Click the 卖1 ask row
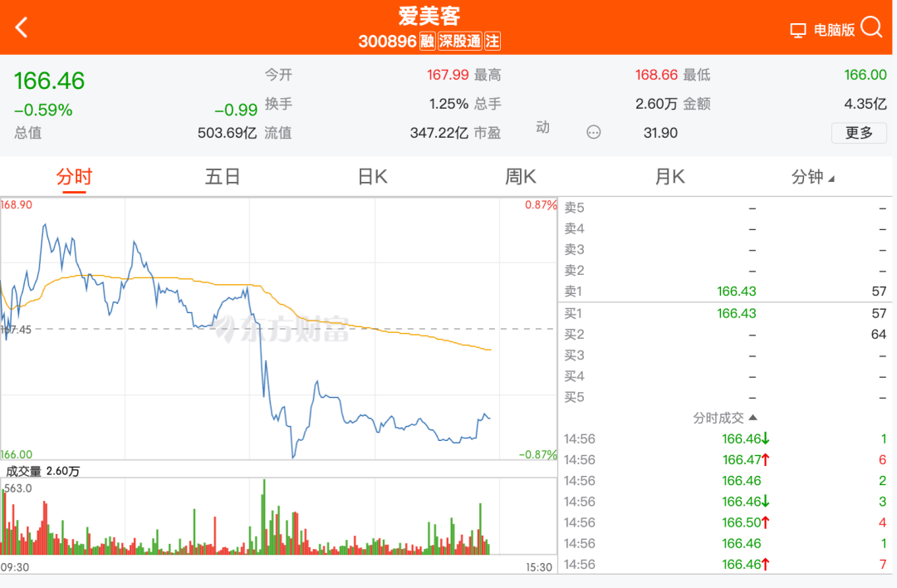The height and width of the screenshot is (588, 897). (x=725, y=292)
